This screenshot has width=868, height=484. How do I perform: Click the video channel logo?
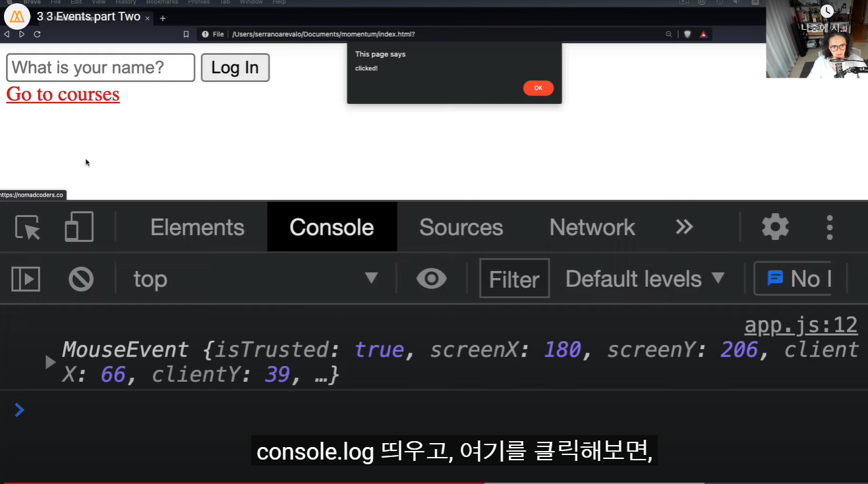tap(17, 16)
